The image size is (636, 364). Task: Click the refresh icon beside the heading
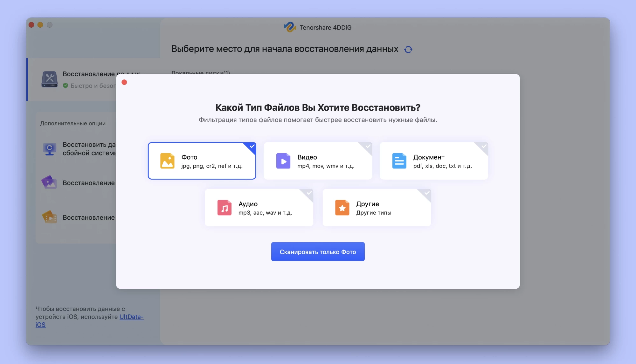pyautogui.click(x=408, y=50)
